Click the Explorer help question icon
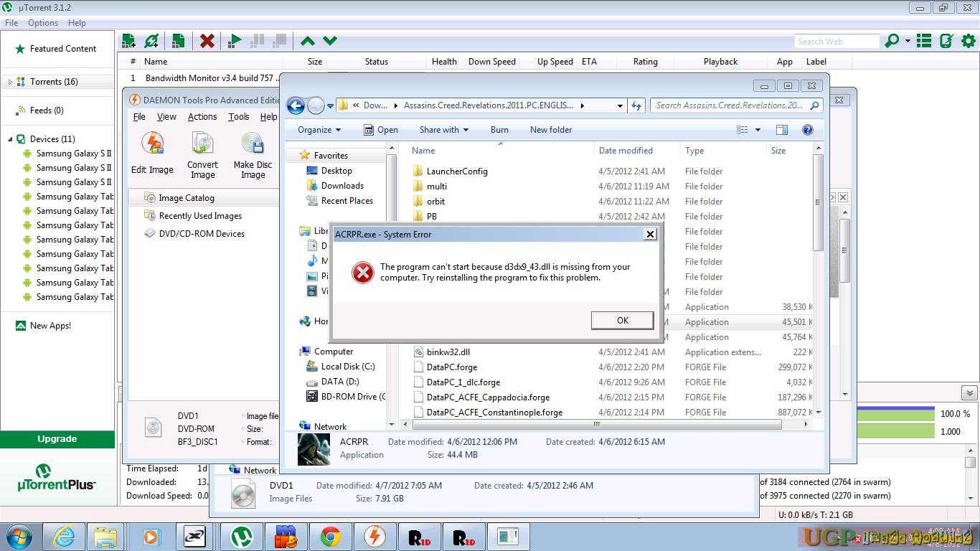The image size is (980, 551). (807, 130)
